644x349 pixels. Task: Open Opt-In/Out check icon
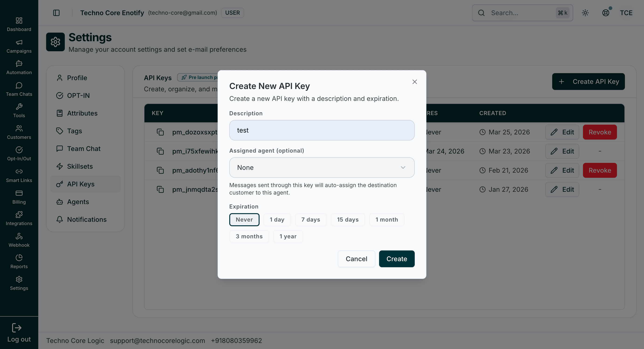pyautogui.click(x=19, y=150)
